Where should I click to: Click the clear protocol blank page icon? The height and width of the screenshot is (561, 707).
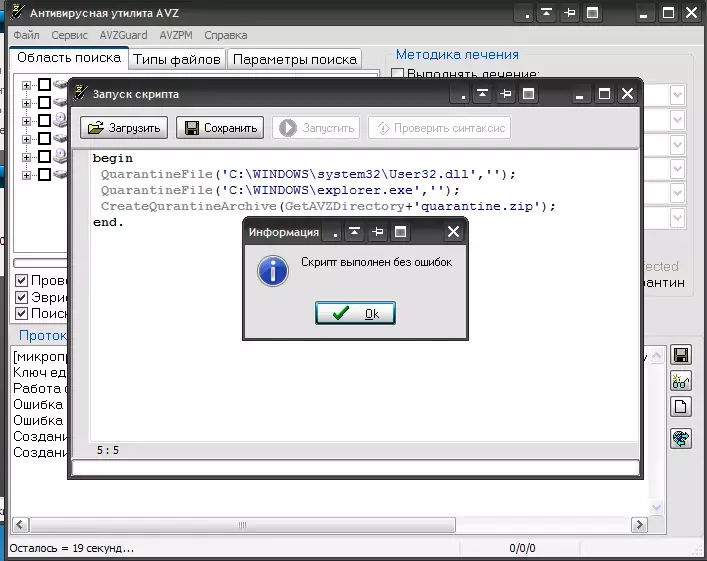pos(681,407)
